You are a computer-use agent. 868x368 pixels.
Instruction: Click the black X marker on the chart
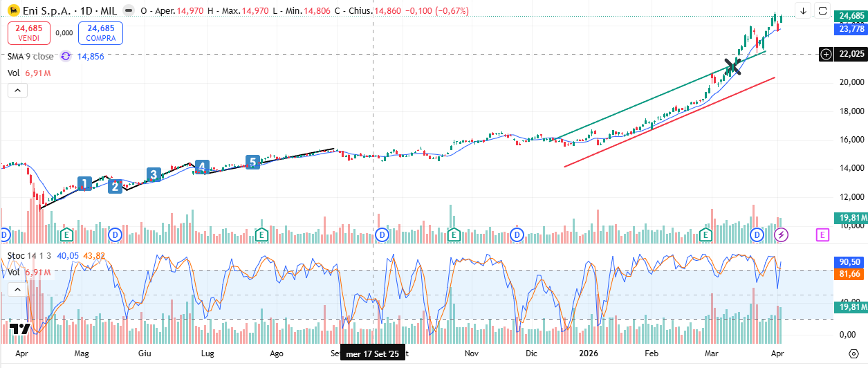732,66
